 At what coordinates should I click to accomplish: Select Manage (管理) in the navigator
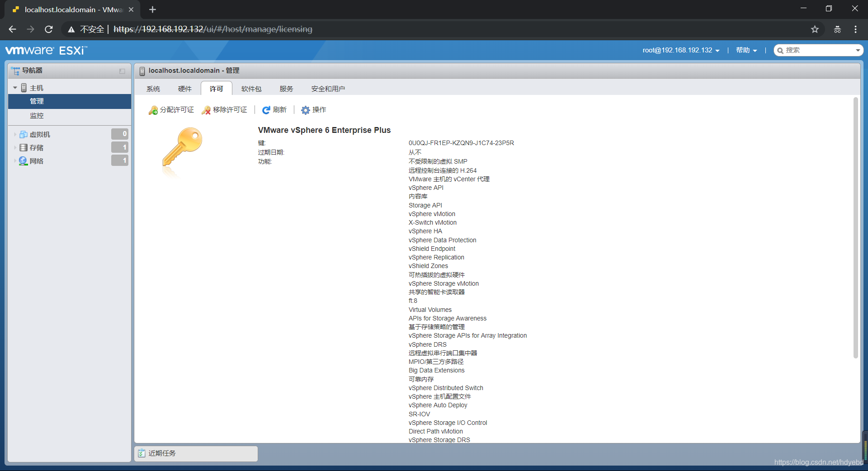coord(70,101)
